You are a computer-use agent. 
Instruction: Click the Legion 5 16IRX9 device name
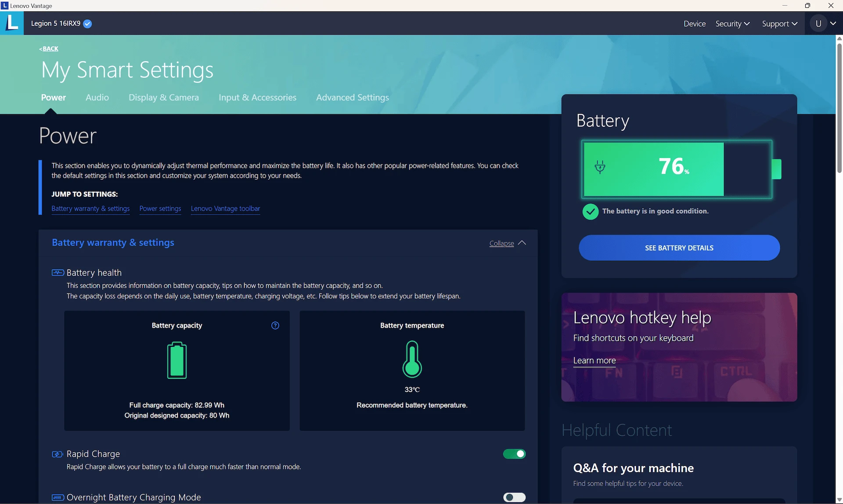tap(56, 24)
